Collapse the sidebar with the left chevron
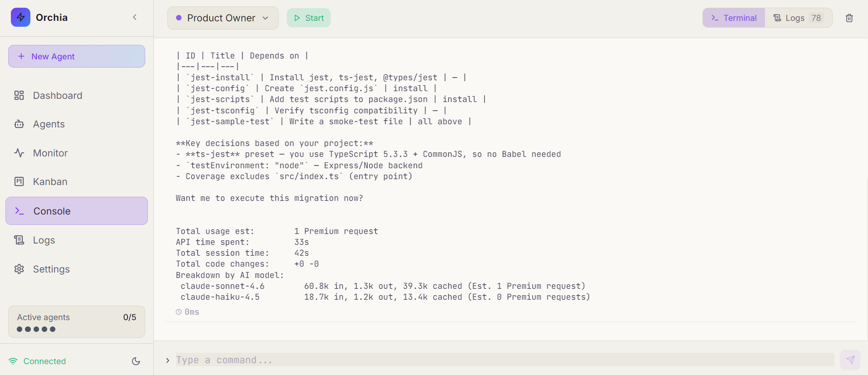Screen dimensions: 868x375 [x=135, y=17]
